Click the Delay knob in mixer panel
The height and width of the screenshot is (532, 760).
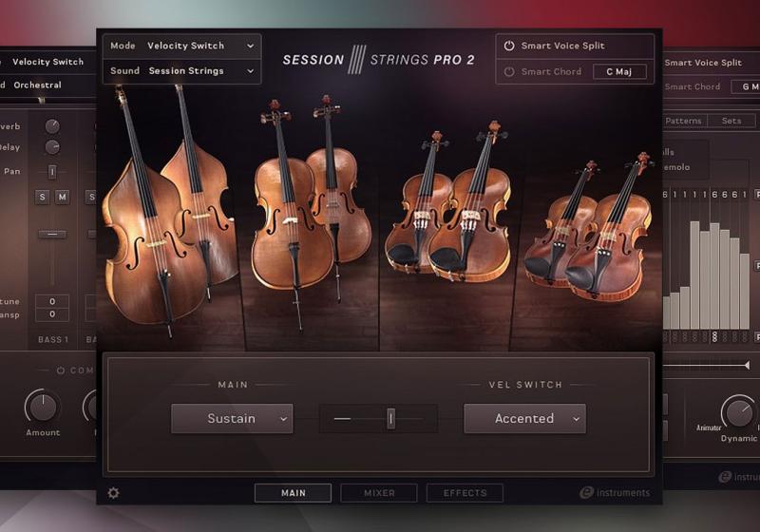pos(52,147)
